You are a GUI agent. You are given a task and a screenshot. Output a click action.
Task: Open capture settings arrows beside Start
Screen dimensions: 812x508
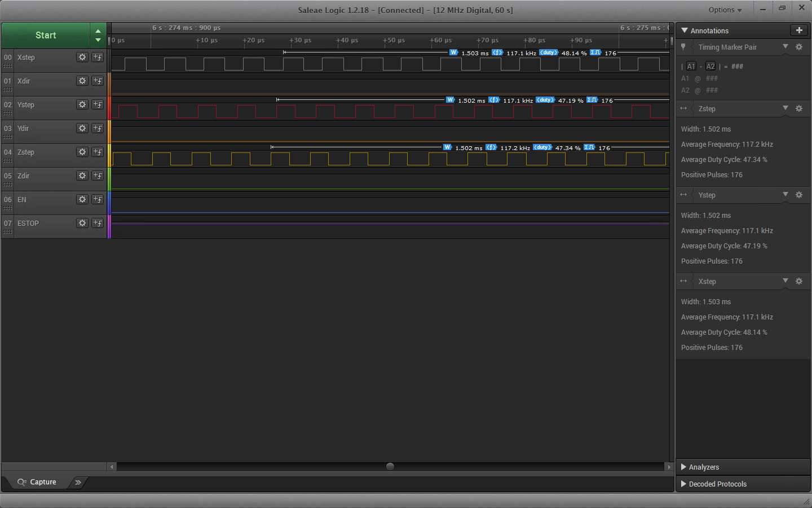coord(98,35)
